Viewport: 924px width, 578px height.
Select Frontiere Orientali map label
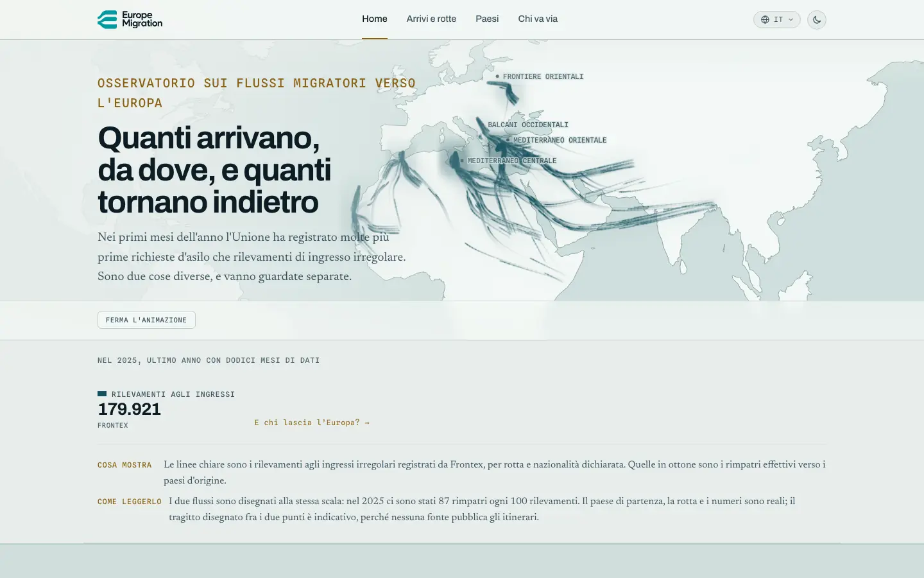click(543, 76)
